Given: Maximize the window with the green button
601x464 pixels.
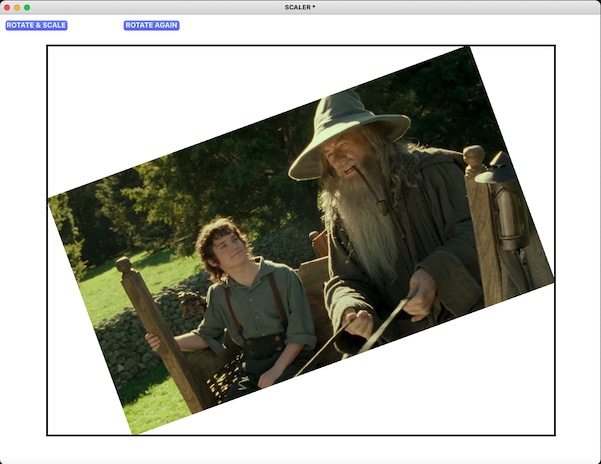Looking at the screenshot, I should (27, 7).
